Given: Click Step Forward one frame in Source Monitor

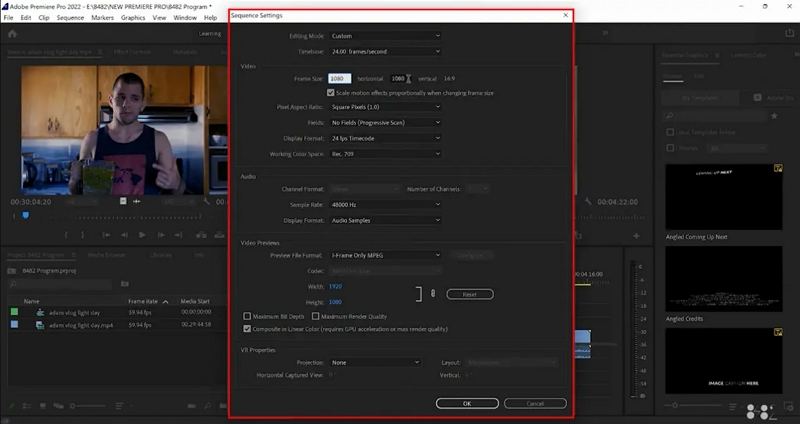Looking at the screenshot, I should [x=161, y=235].
